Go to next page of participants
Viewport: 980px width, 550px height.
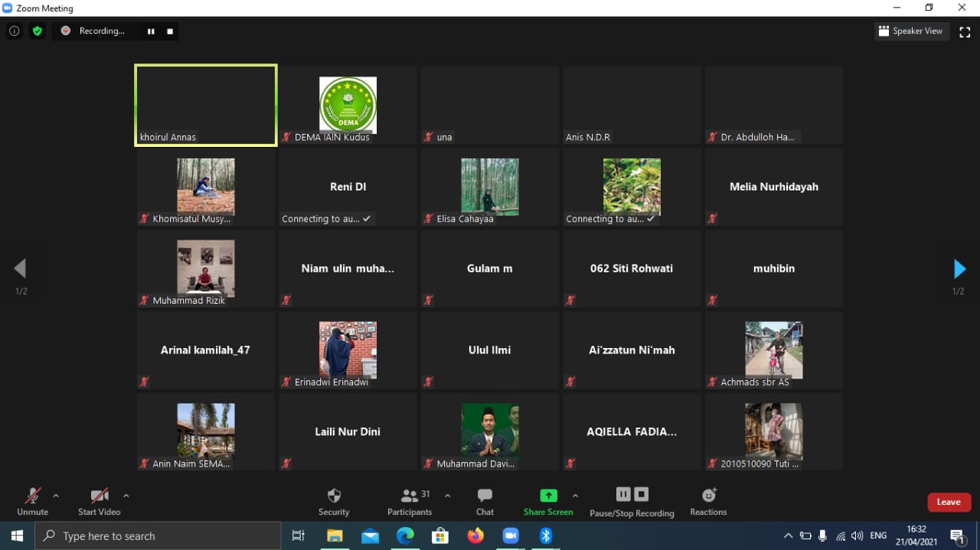click(959, 268)
